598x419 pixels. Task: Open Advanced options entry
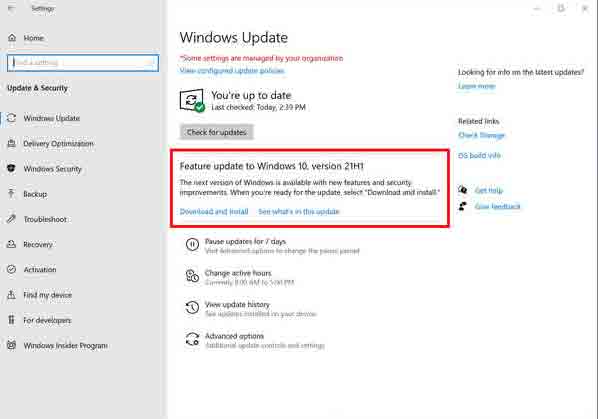(x=234, y=336)
